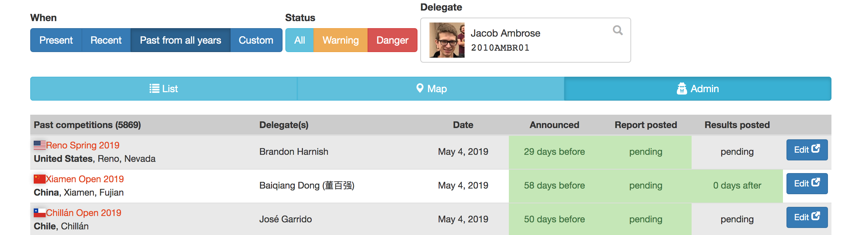Screen dimensions: 868x235
Task: Click the China flag icon
Action: [40, 179]
